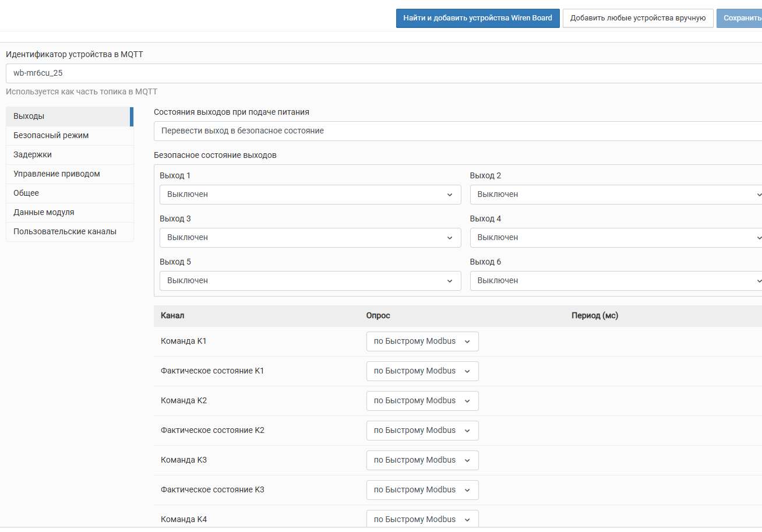762x532 pixels.
Task: Change polling mode for 'Команда K1'
Action: point(422,341)
